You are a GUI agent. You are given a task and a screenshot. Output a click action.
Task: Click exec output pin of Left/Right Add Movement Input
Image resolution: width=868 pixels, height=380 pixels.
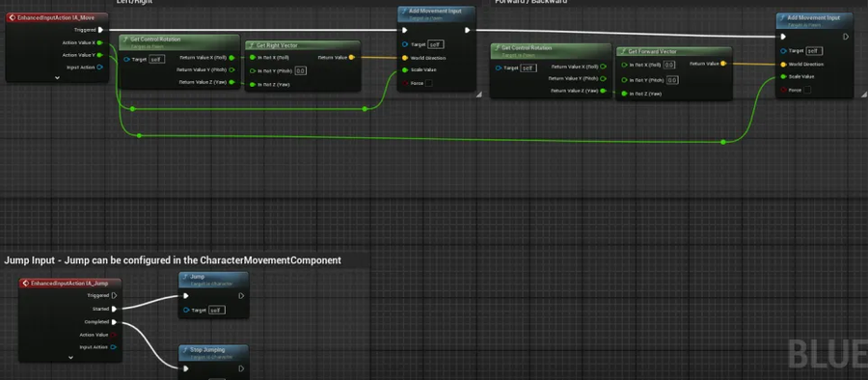click(x=468, y=30)
